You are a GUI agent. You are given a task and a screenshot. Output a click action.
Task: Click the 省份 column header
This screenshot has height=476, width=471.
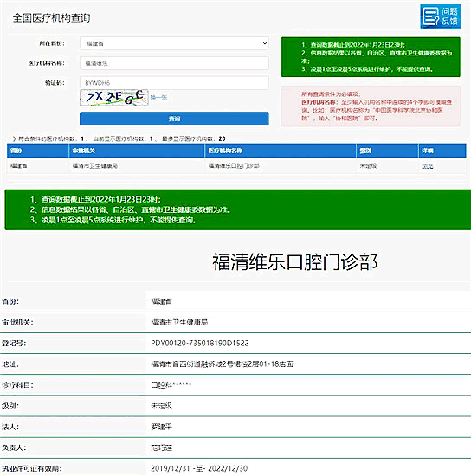click(x=37, y=151)
